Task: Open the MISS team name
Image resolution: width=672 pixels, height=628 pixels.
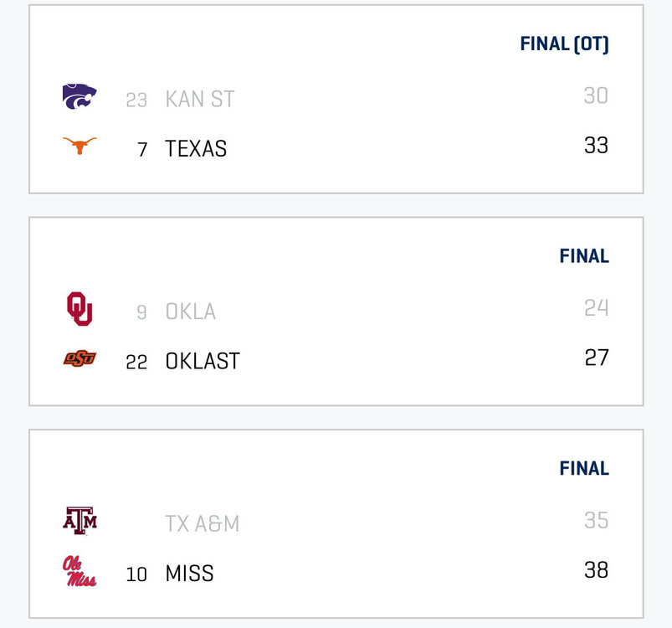Action: (x=189, y=574)
